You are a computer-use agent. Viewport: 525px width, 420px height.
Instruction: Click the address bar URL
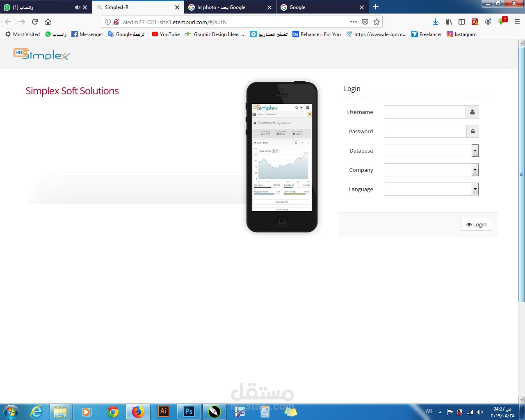point(174,22)
